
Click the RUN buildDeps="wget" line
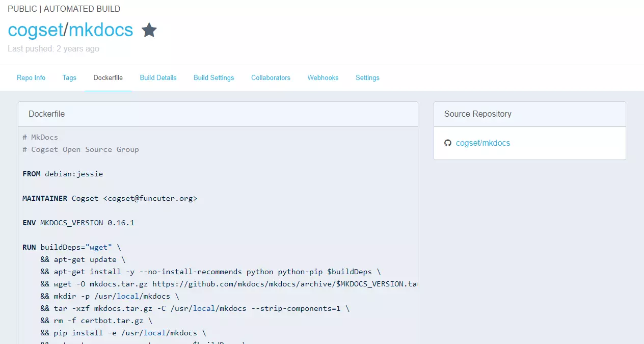tap(72, 247)
